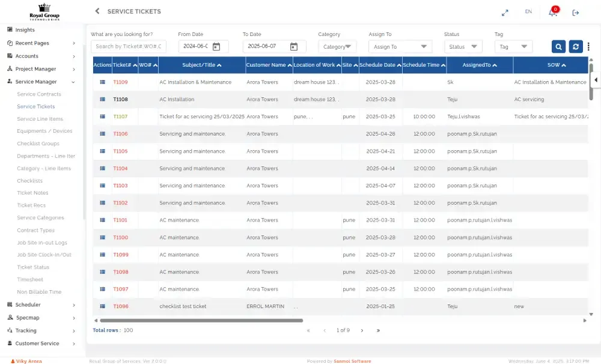Open actions menu icon for ticket T1109
The width and height of the screenshot is (601, 364).
(x=102, y=82)
